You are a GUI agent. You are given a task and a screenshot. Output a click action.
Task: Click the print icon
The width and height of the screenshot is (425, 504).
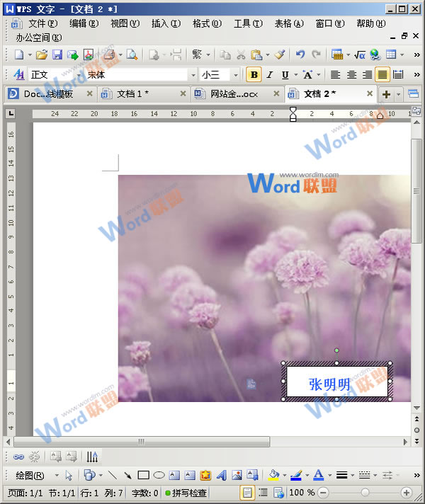click(109, 55)
